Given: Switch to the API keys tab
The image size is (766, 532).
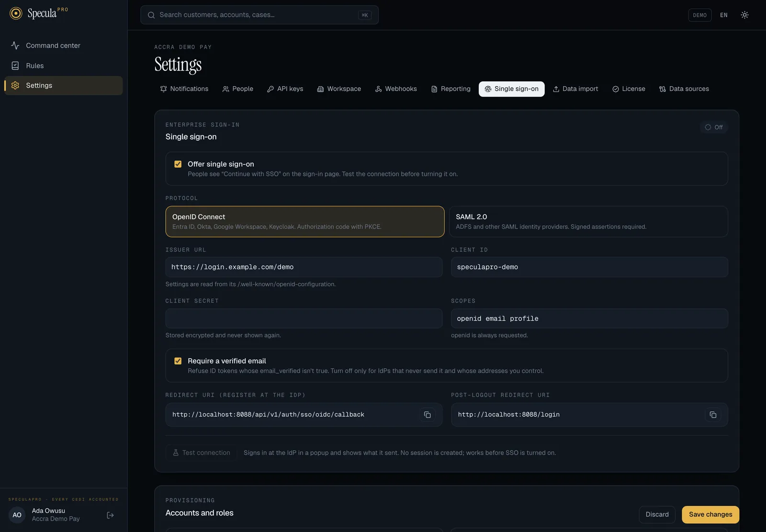Looking at the screenshot, I should click(285, 89).
